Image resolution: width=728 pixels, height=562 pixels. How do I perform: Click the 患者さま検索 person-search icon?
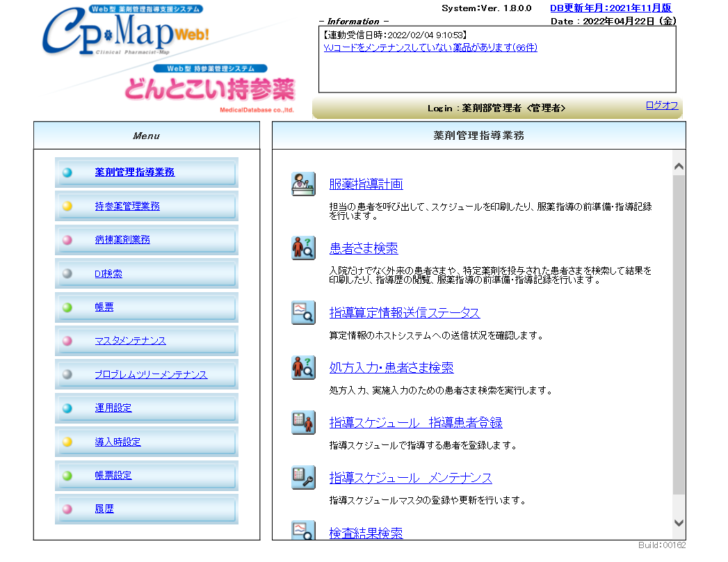303,248
